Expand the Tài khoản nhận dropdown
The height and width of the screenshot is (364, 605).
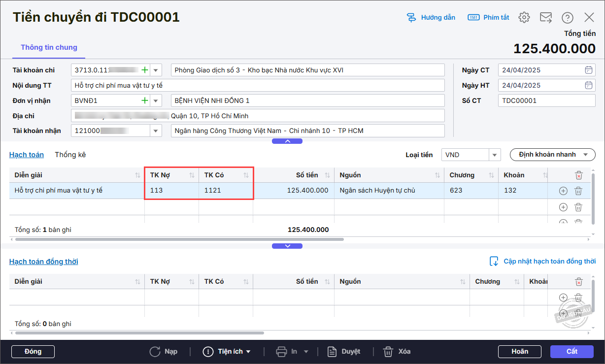point(156,131)
